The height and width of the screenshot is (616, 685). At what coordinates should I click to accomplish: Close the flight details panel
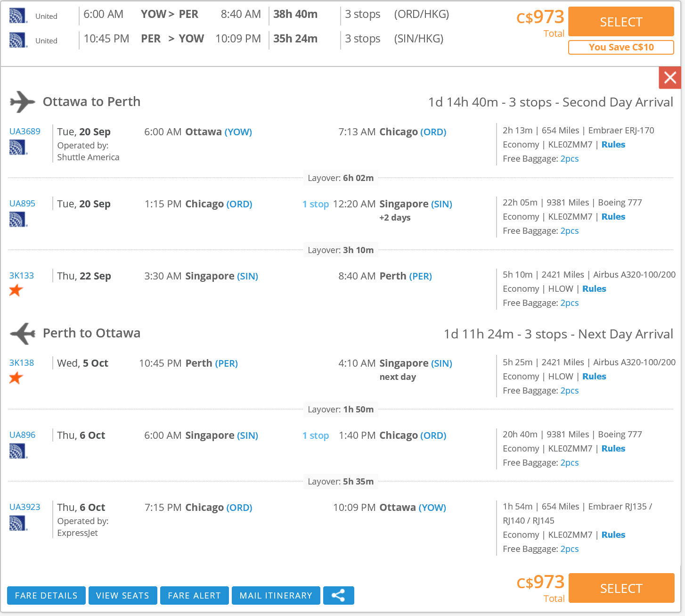pyautogui.click(x=670, y=78)
